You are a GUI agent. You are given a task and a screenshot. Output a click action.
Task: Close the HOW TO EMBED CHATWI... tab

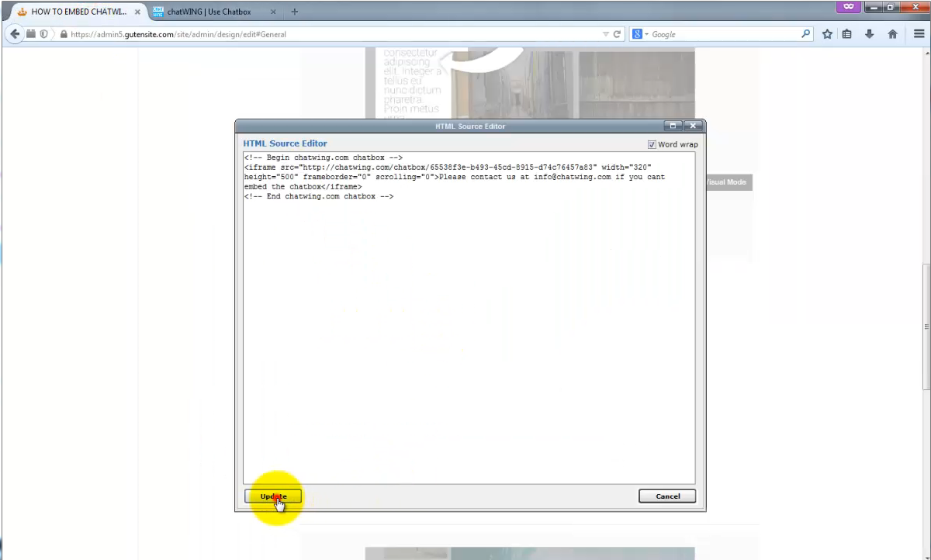point(137,12)
